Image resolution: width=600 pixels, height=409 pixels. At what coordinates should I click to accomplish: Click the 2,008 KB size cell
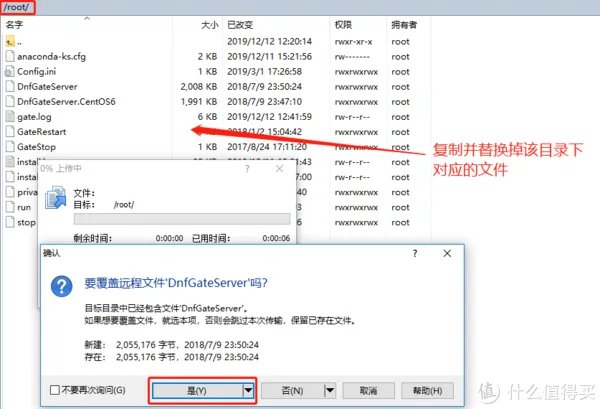199,86
